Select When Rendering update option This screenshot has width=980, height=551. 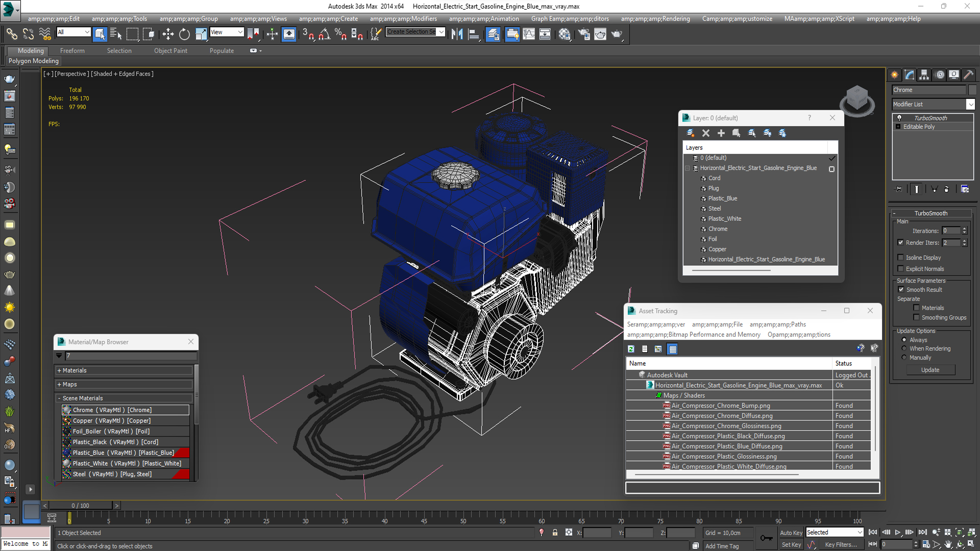[904, 348]
